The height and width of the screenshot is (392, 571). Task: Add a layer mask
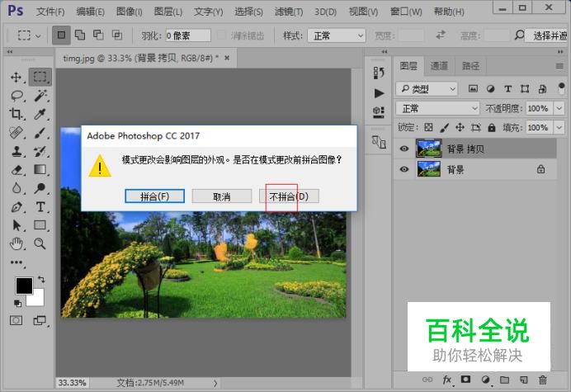(x=465, y=380)
